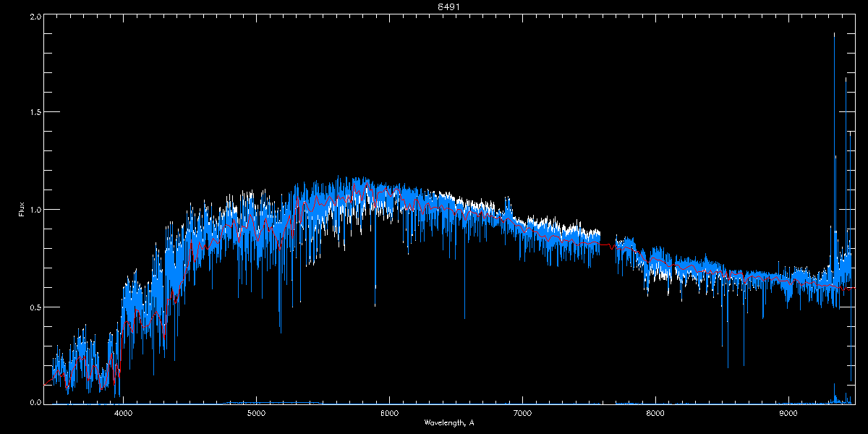
Task: Click the 0.5 tick label on y-axis
Action: [33, 307]
